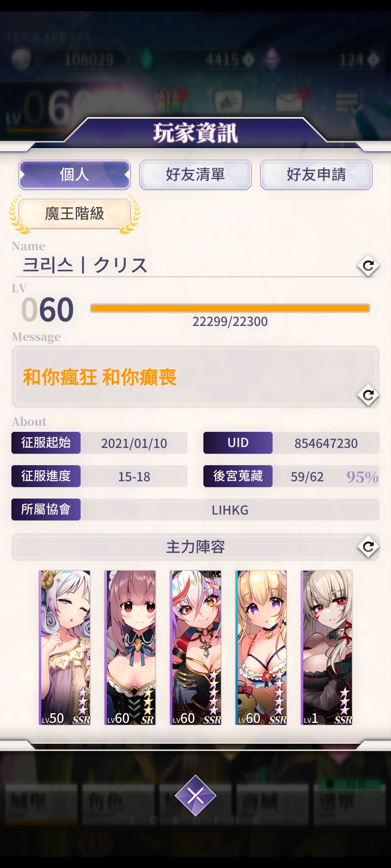Tap the LIHKG guild name field

[x=230, y=510]
